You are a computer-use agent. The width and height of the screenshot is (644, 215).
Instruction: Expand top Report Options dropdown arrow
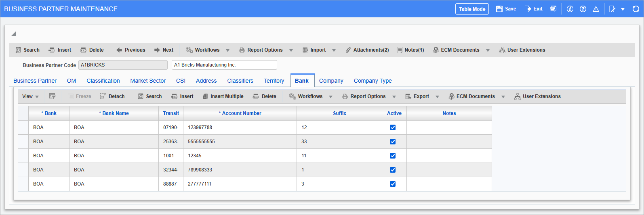(291, 50)
